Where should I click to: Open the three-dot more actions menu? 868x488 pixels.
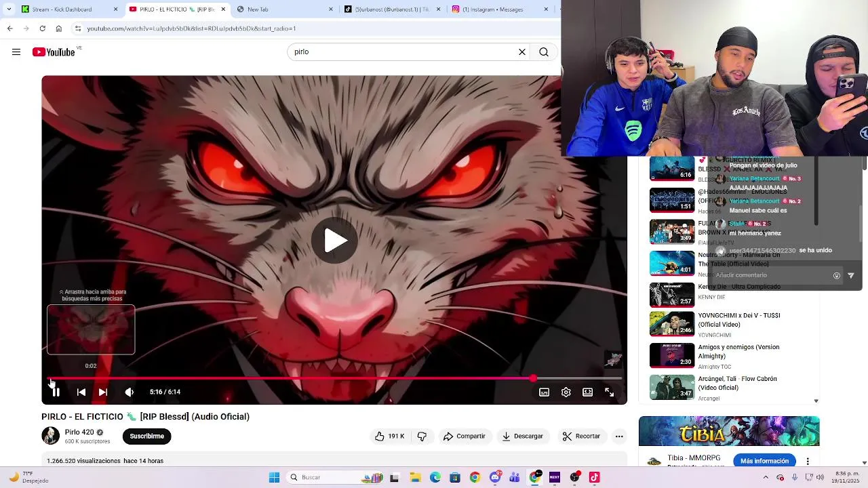click(619, 436)
